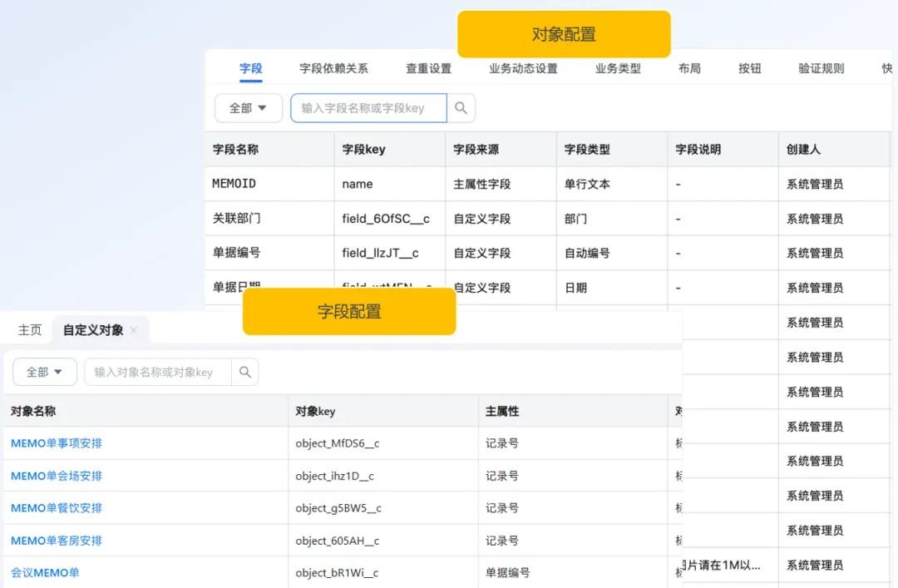Image resolution: width=898 pixels, height=588 pixels.
Task: Open the 会议MEMO单 object link
Action: [x=45, y=573]
